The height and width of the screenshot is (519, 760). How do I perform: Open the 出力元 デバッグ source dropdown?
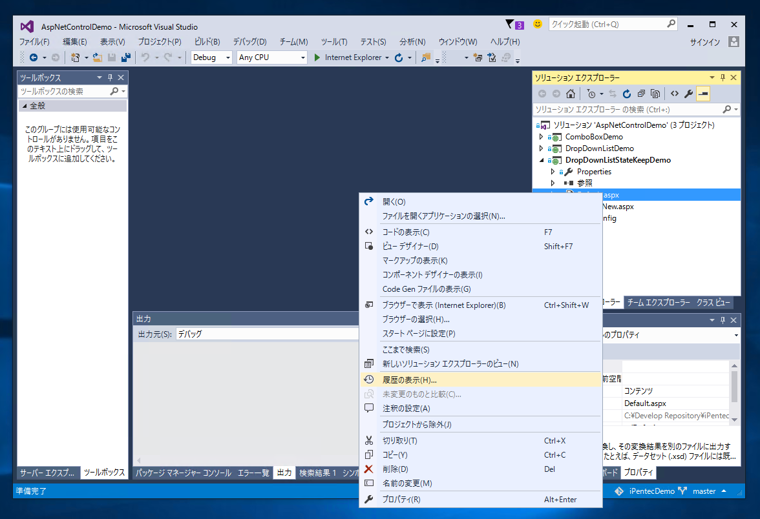[x=268, y=334]
